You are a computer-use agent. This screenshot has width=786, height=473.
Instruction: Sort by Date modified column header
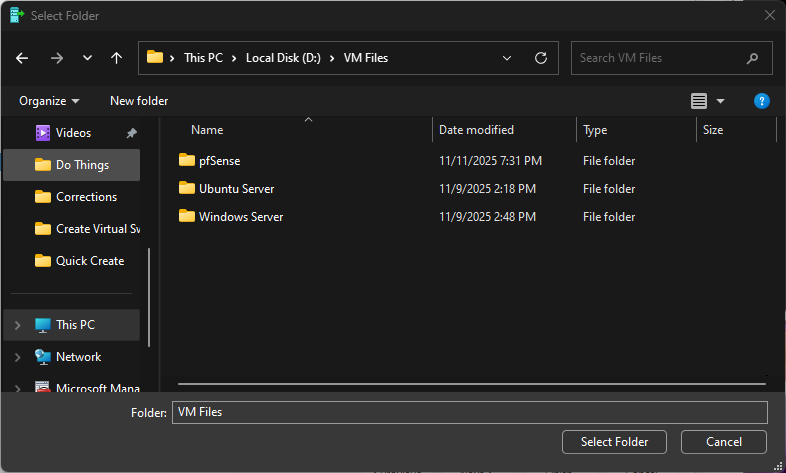point(477,130)
